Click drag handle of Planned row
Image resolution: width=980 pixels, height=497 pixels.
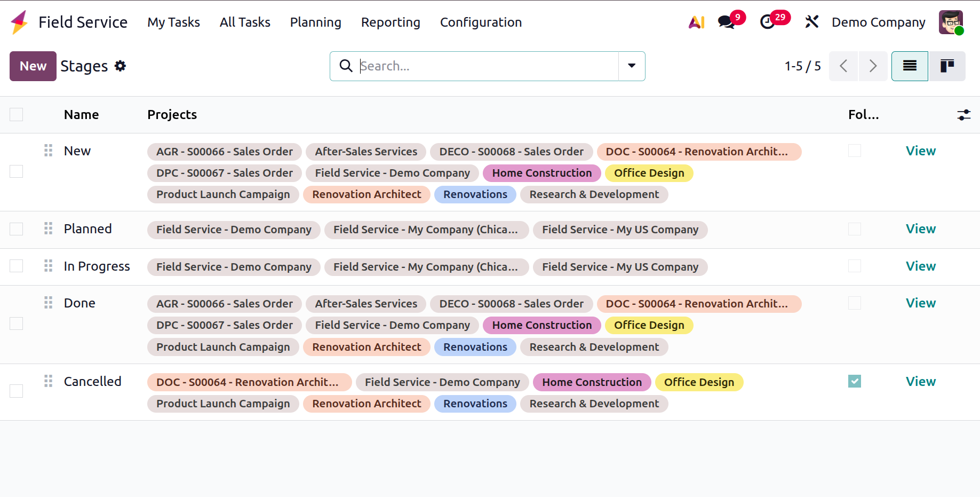point(49,228)
